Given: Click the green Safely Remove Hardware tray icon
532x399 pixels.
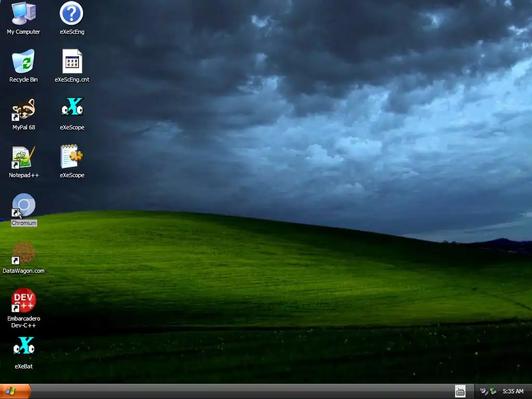Looking at the screenshot, I should pyautogui.click(x=493, y=391).
